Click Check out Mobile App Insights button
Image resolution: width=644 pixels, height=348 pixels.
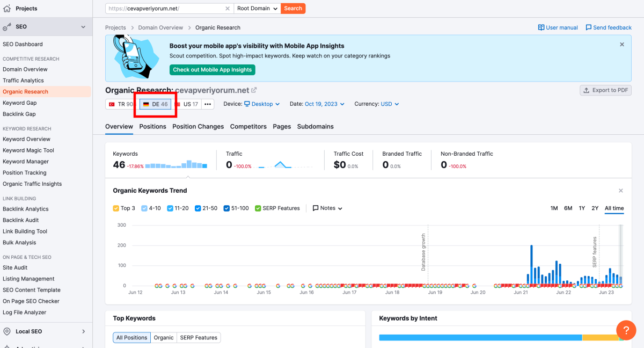(213, 70)
